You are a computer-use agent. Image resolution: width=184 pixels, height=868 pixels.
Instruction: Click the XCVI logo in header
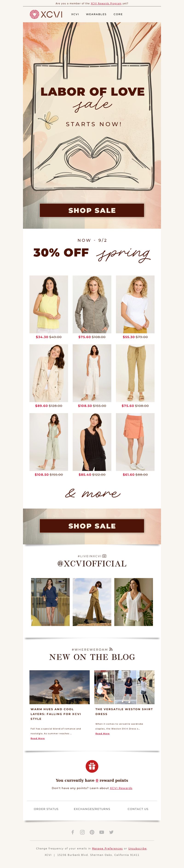(46, 14)
